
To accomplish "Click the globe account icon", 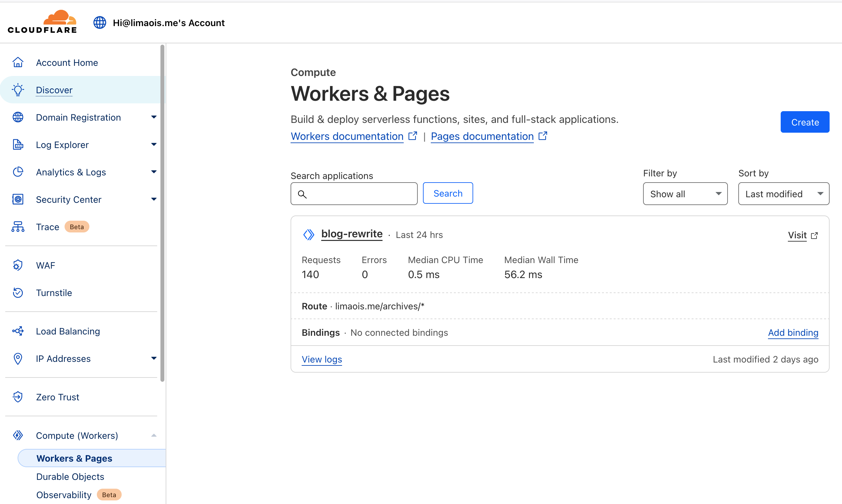I will click(99, 23).
